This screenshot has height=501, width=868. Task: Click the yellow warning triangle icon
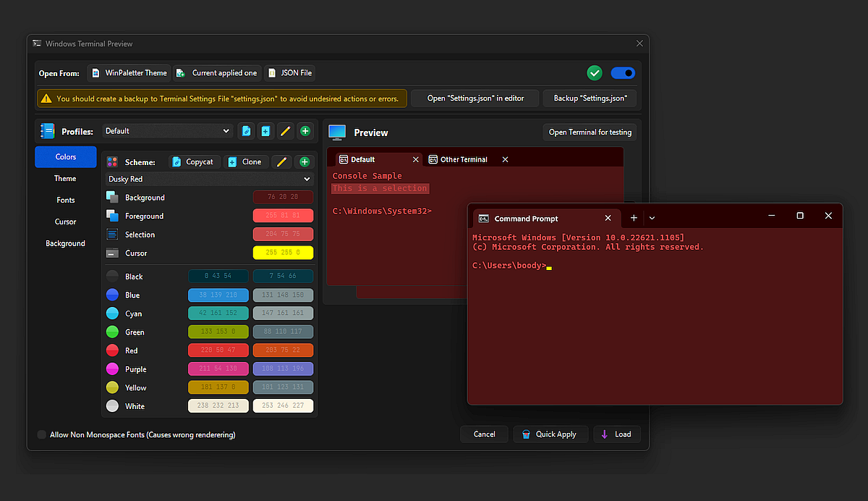(46, 98)
